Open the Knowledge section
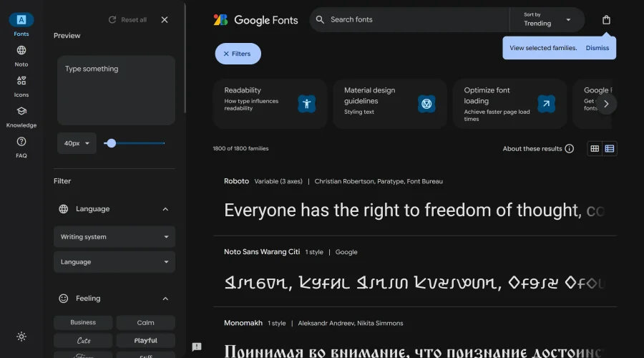Viewport: 644px width, 358px height. pos(21,117)
